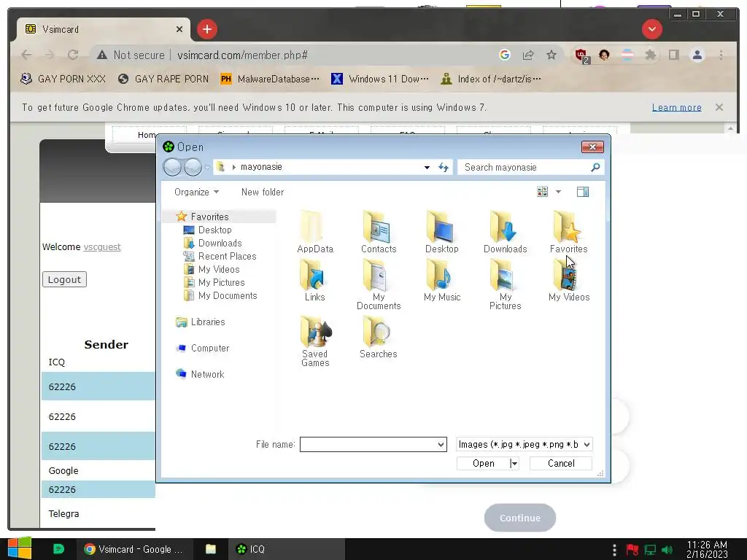Select the My Videos folder in file list
Image resolution: width=747 pixels, height=560 pixels.
tap(568, 280)
